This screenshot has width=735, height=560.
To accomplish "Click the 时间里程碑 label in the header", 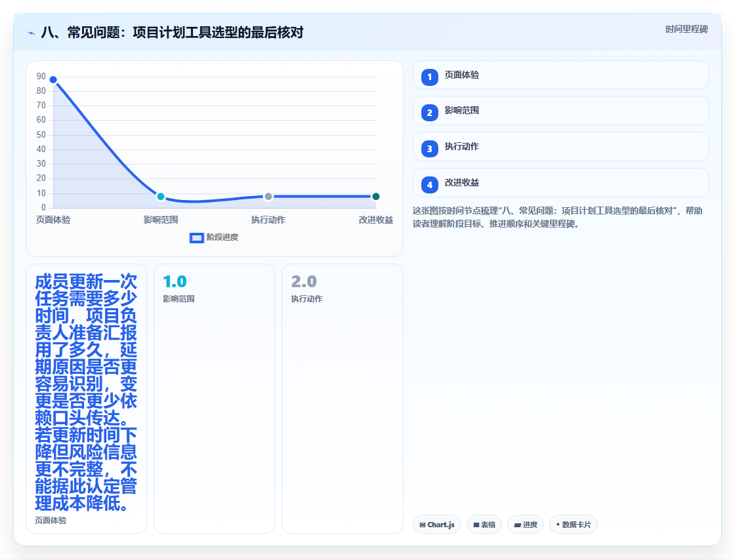I will pos(686,29).
